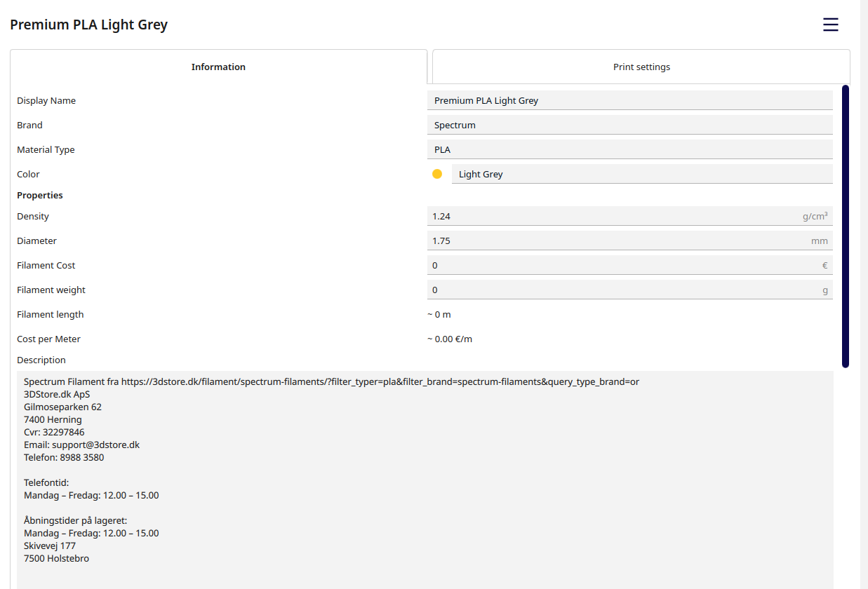This screenshot has height=589, width=868.
Task: Edit the Density value 1.24
Action: tap(630, 216)
